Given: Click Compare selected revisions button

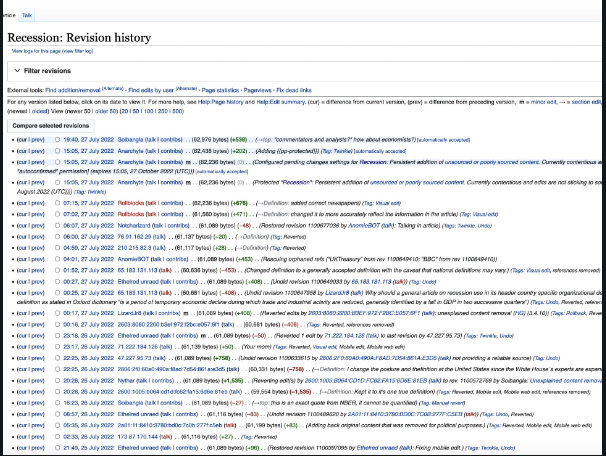Looking at the screenshot, I should [x=51, y=126].
